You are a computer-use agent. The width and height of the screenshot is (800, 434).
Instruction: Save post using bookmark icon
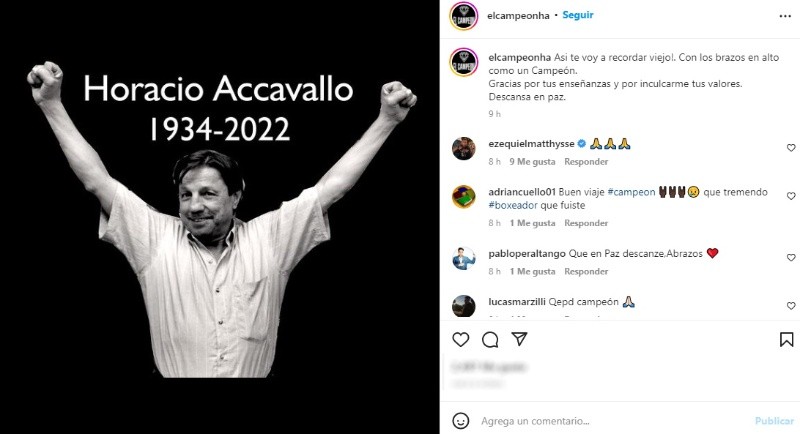(787, 340)
